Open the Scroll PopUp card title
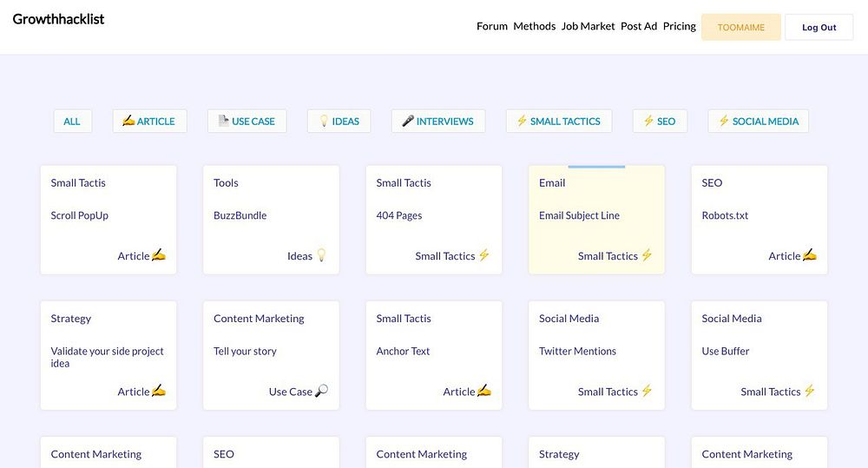This screenshot has width=868, height=468. click(x=80, y=215)
